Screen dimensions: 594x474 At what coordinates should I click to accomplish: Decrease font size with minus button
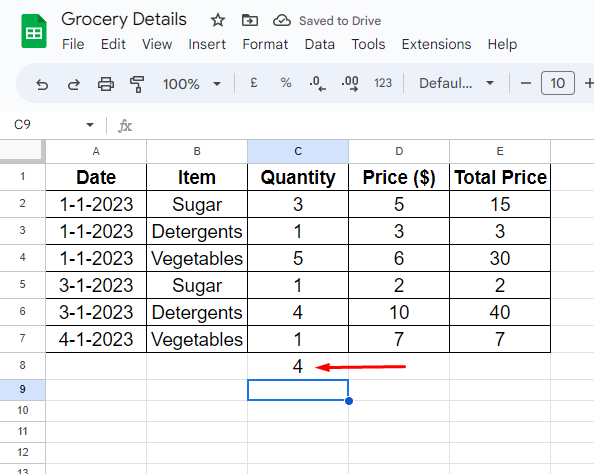(525, 83)
